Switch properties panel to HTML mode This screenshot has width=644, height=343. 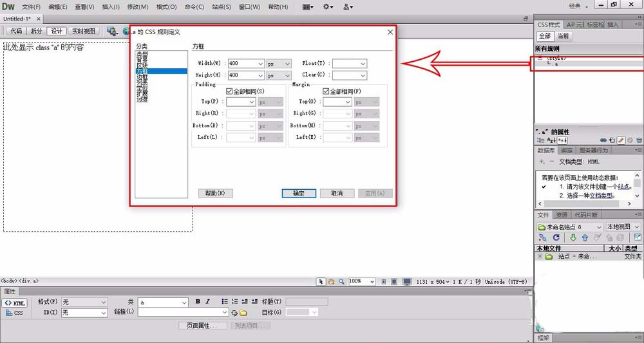coord(15,303)
